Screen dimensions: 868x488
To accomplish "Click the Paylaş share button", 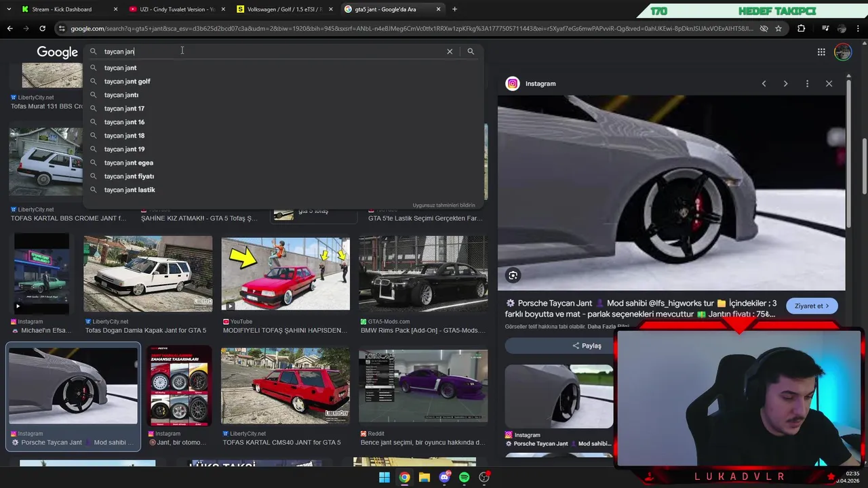I will click(587, 346).
